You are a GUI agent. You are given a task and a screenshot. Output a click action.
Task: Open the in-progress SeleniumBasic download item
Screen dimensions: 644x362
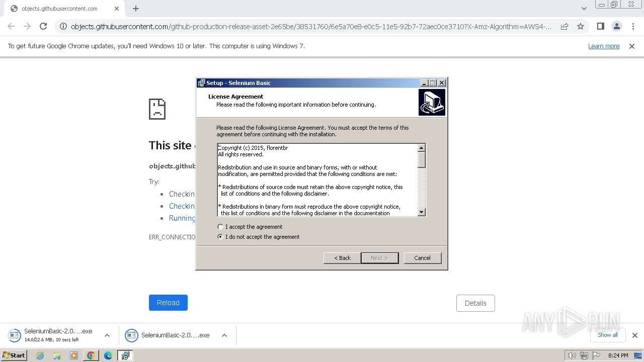[x=52, y=335]
